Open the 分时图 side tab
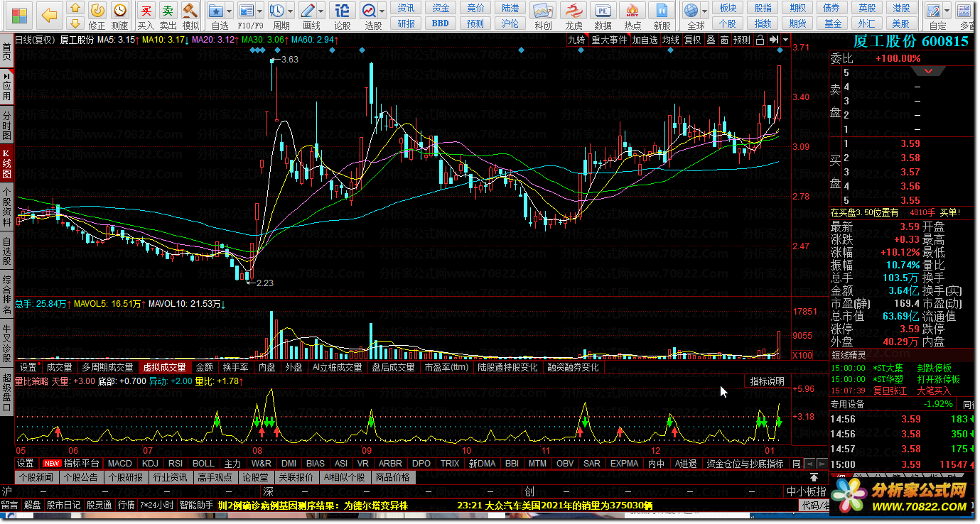The image size is (980, 524). (6, 125)
